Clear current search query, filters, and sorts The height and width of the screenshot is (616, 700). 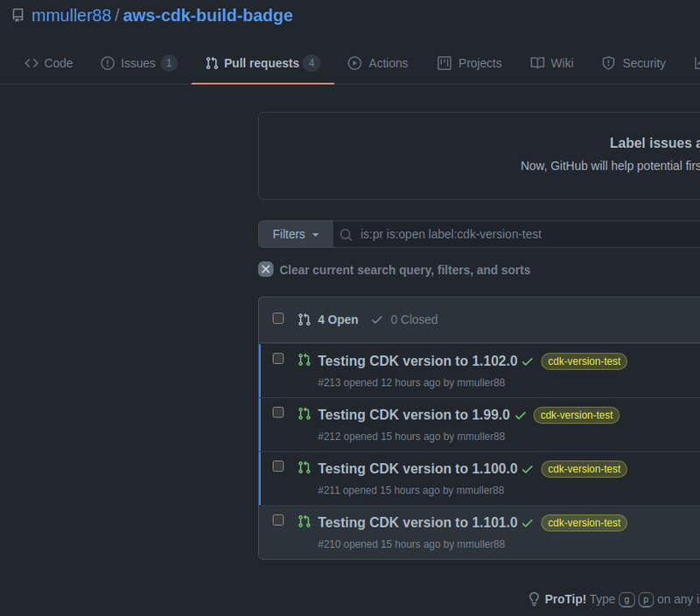[395, 269]
